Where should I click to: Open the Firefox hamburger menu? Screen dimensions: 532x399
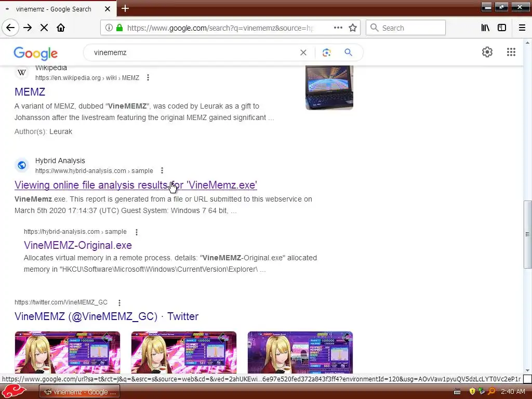(x=522, y=28)
